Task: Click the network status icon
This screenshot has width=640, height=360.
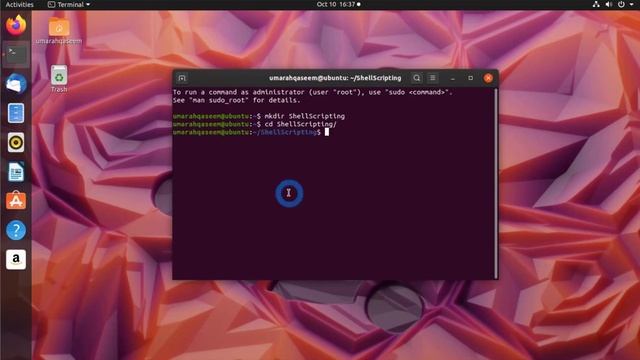Action: [x=596, y=4]
